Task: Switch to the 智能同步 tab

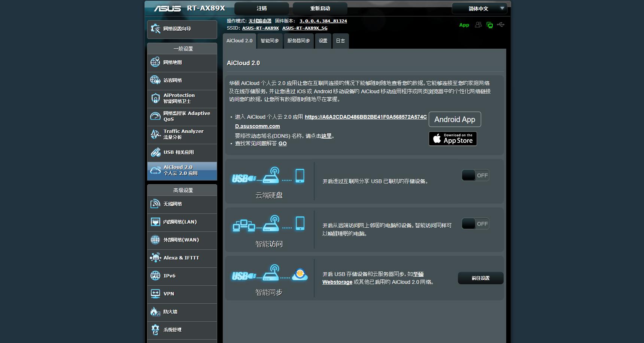Action: [270, 41]
